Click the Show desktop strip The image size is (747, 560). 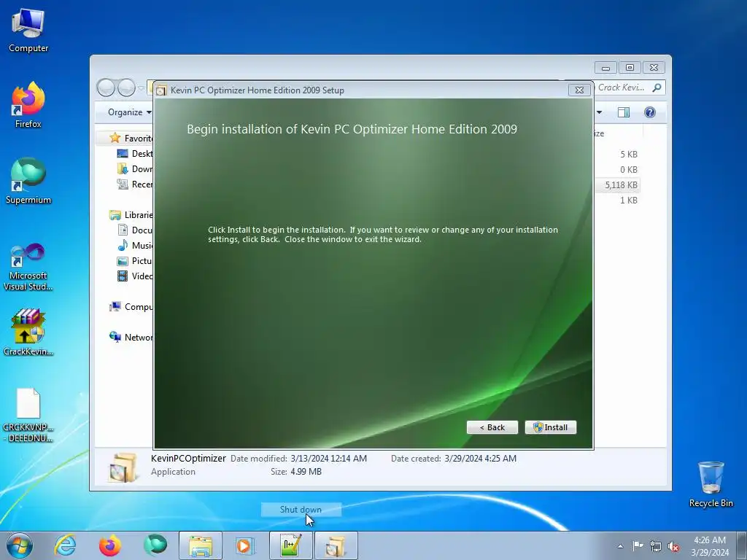click(x=742, y=545)
